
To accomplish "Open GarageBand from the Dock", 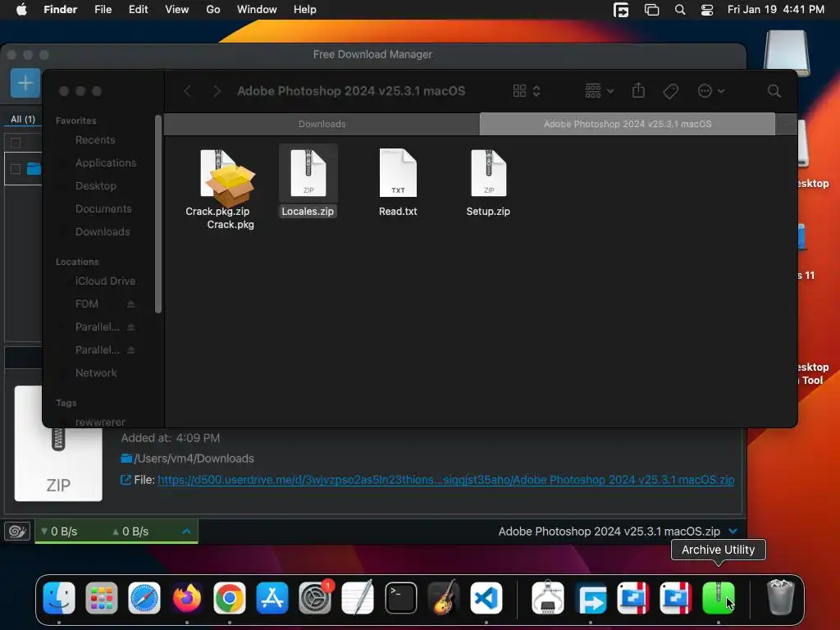I will coord(444,598).
